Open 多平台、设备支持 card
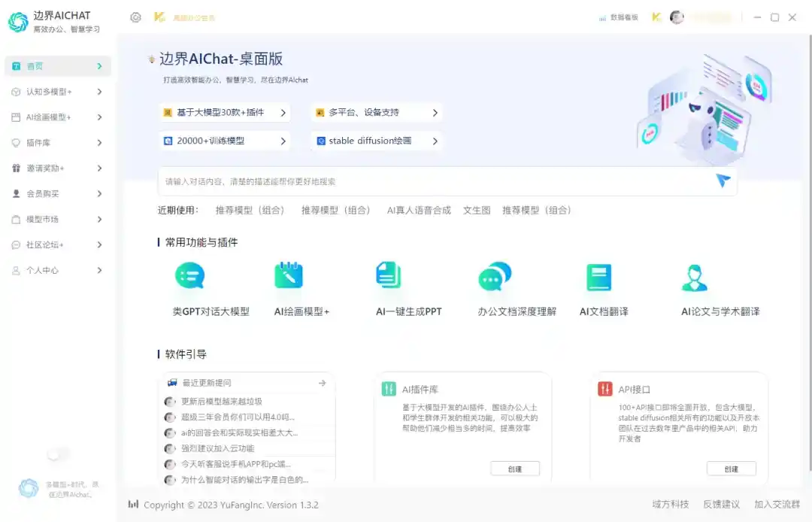Viewport: 812px width, 522px height. 377,112
